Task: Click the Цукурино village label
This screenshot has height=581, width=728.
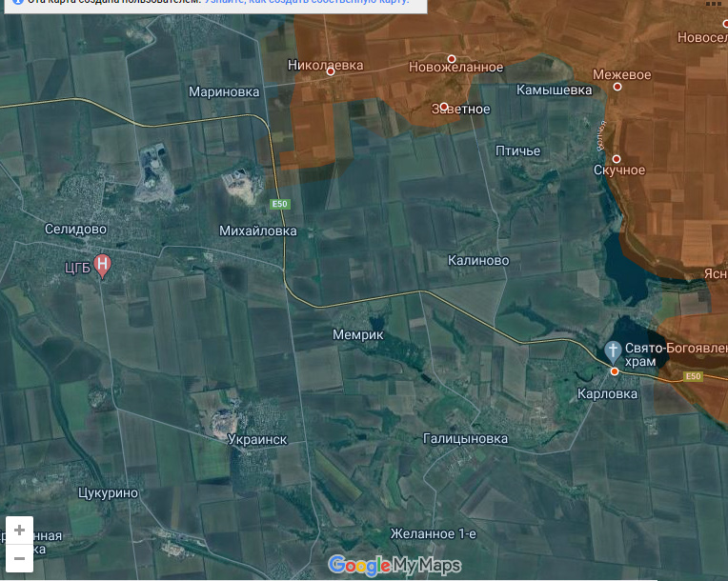Action: click(107, 492)
